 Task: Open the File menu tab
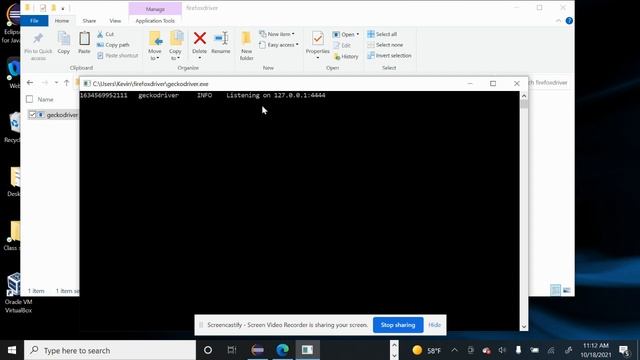34,20
